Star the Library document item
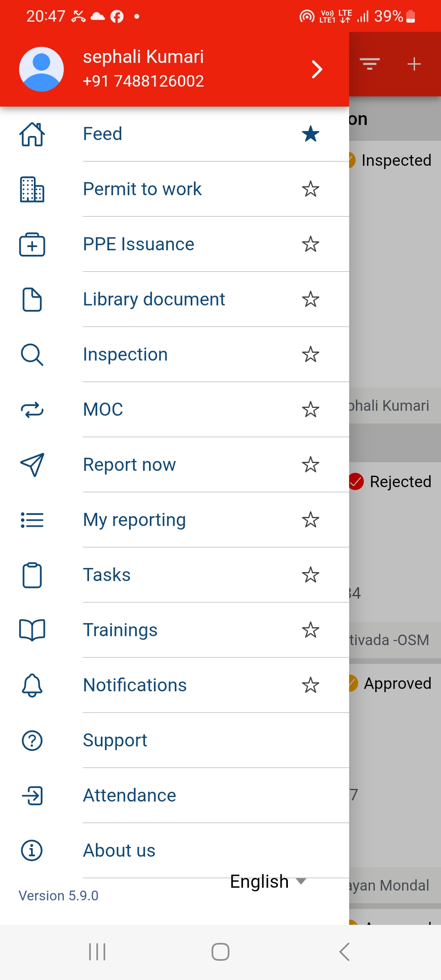The image size is (441, 980). pos(310,299)
